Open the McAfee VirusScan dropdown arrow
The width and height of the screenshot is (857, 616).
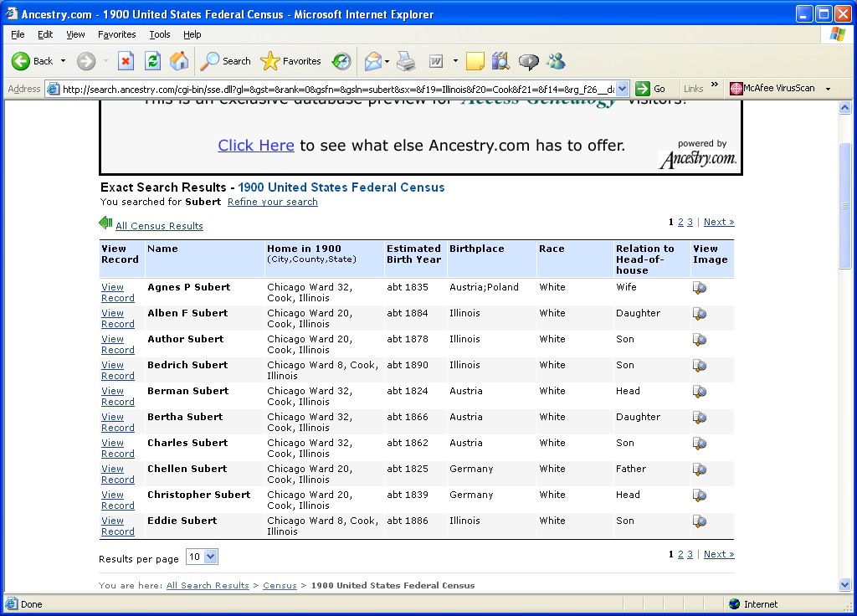(x=828, y=89)
